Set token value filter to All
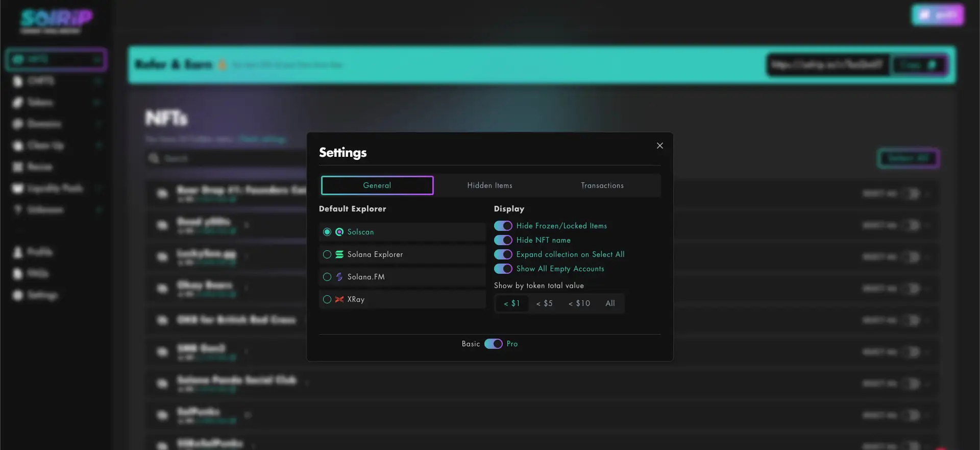This screenshot has height=450, width=980. [x=610, y=303]
